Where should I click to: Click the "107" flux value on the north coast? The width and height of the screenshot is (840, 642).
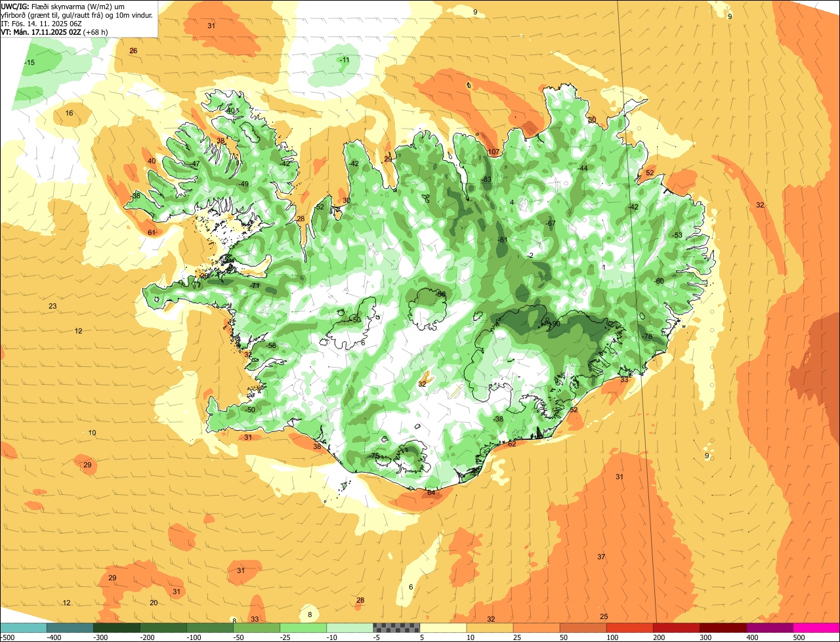pos(494,152)
